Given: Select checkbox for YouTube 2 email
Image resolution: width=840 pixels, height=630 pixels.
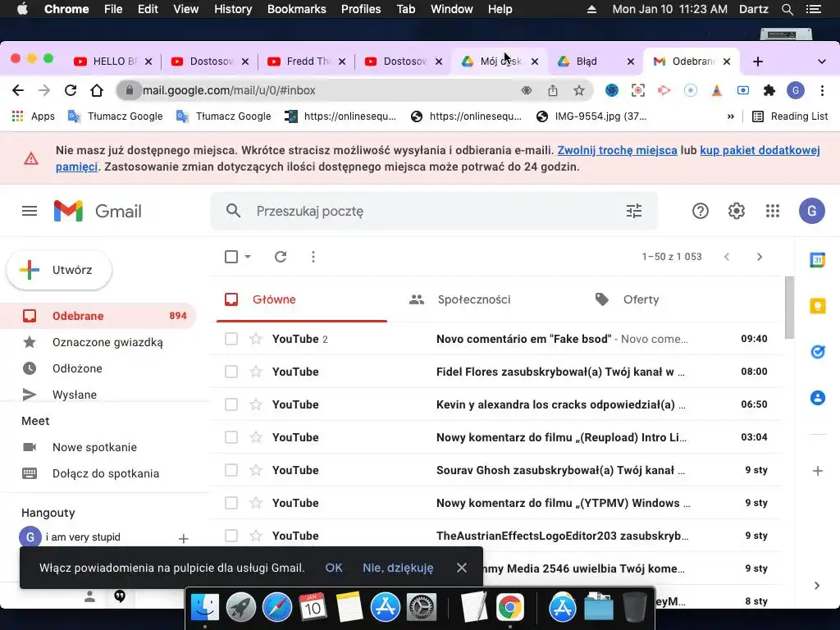Looking at the screenshot, I should point(231,339).
